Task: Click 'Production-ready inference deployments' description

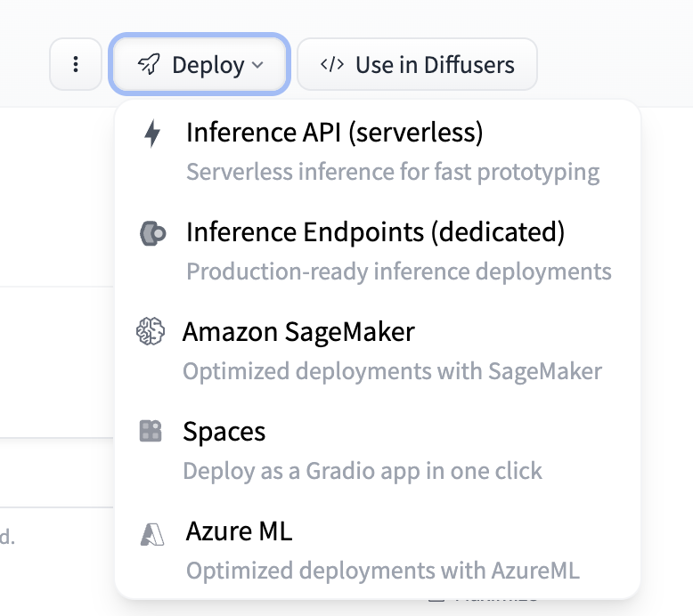Action: tap(398, 272)
